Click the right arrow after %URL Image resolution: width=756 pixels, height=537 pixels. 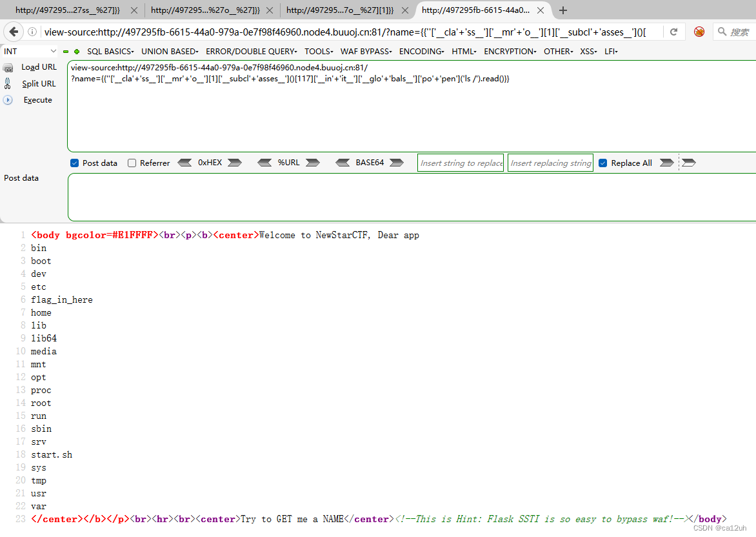click(x=312, y=163)
